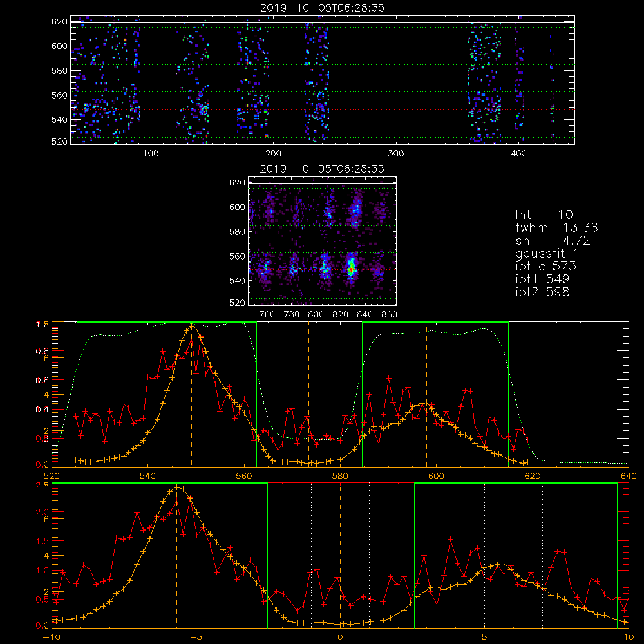Click x-axis label 580 on third plot

click(340, 477)
